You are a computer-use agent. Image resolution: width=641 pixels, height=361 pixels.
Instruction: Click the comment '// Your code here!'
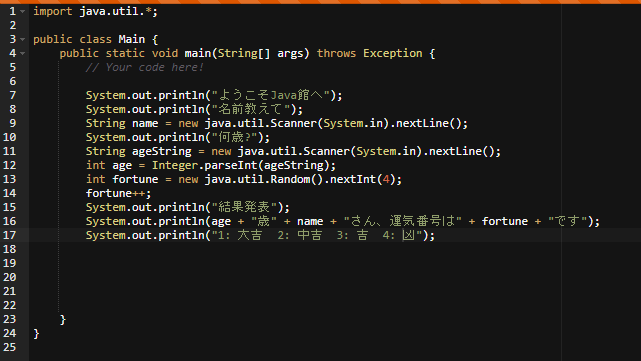point(145,67)
